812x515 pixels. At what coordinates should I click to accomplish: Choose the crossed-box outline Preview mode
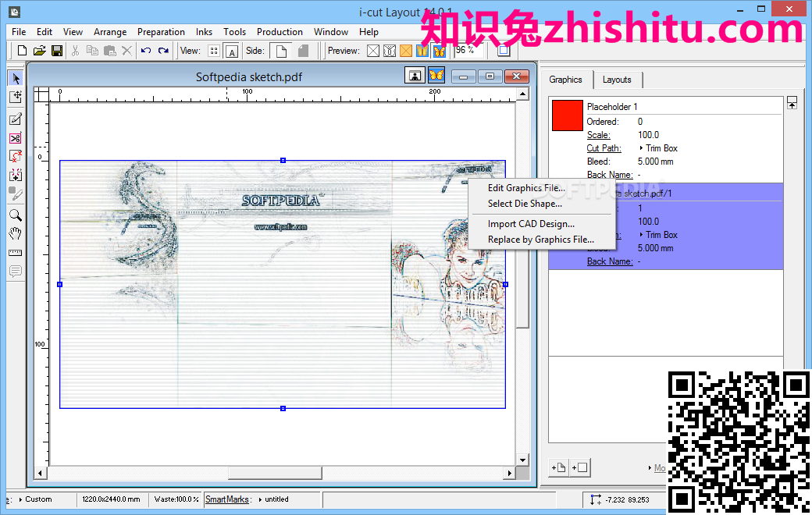pos(373,51)
